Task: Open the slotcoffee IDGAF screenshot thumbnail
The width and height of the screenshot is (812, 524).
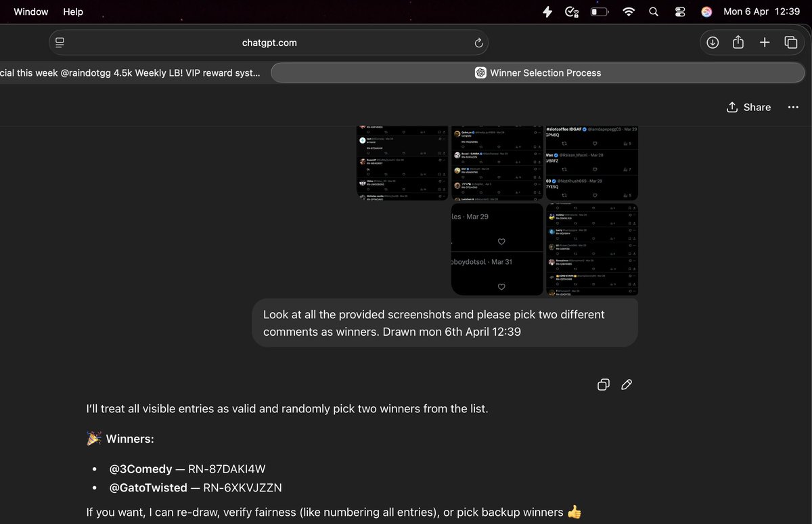Action: point(592,163)
